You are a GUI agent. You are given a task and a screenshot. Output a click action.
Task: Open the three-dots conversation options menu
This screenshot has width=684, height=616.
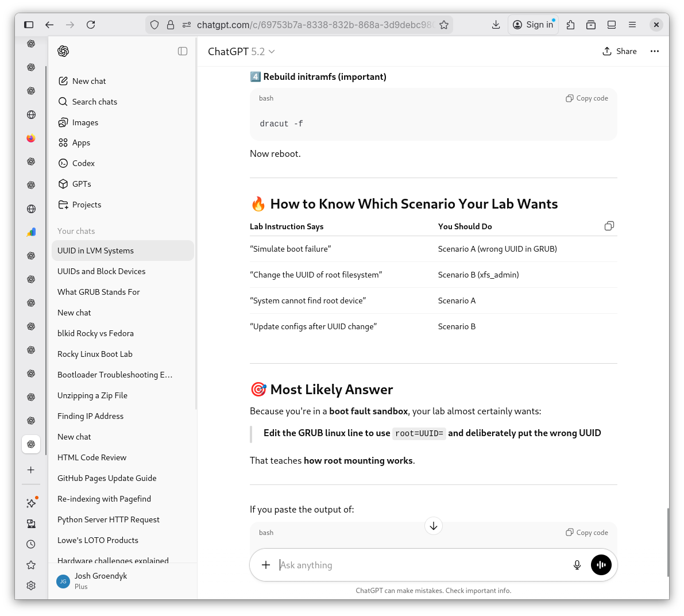click(654, 51)
